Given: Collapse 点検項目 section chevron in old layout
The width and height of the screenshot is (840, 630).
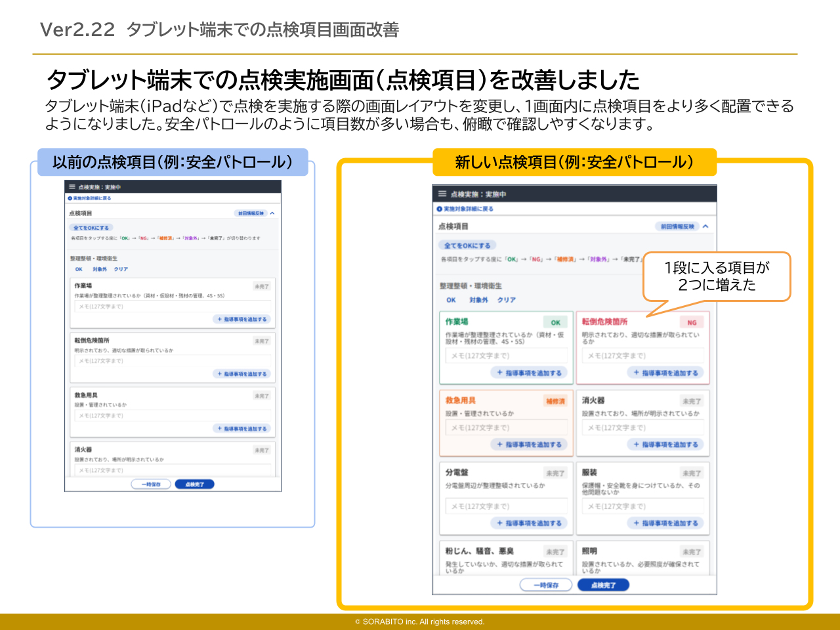Looking at the screenshot, I should pos(272,213).
